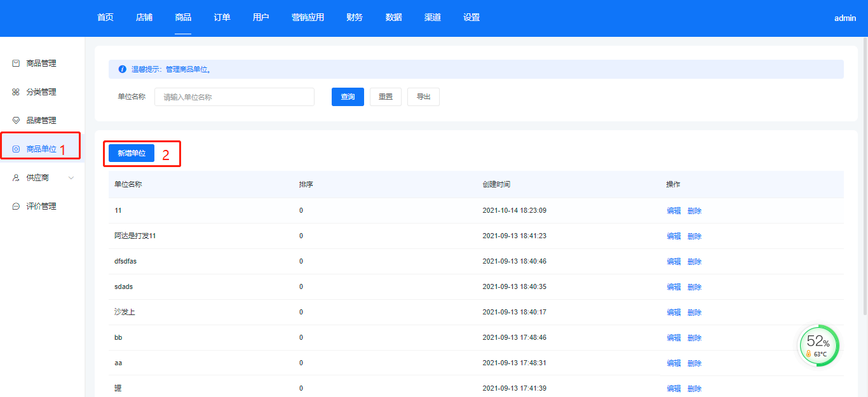This screenshot has width=868, height=397.
Task: Click the 评价管理 chat bubble icon
Action: pos(16,206)
